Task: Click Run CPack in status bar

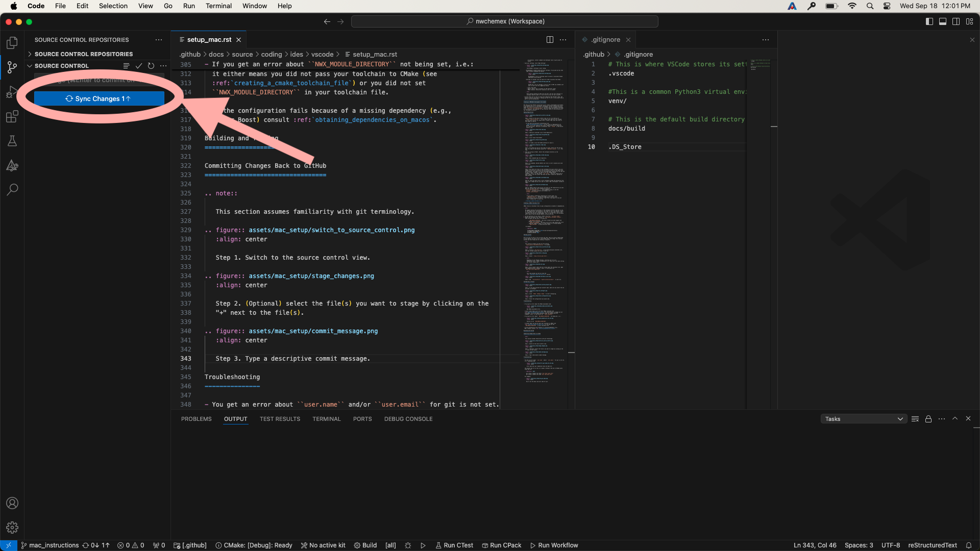Action: point(502,545)
